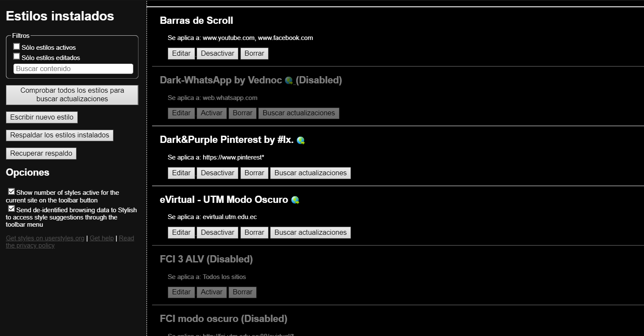Screen dimensions: 644x336
Task: Deactivate the "Barras de Scroll" style
Action: [x=217, y=53]
